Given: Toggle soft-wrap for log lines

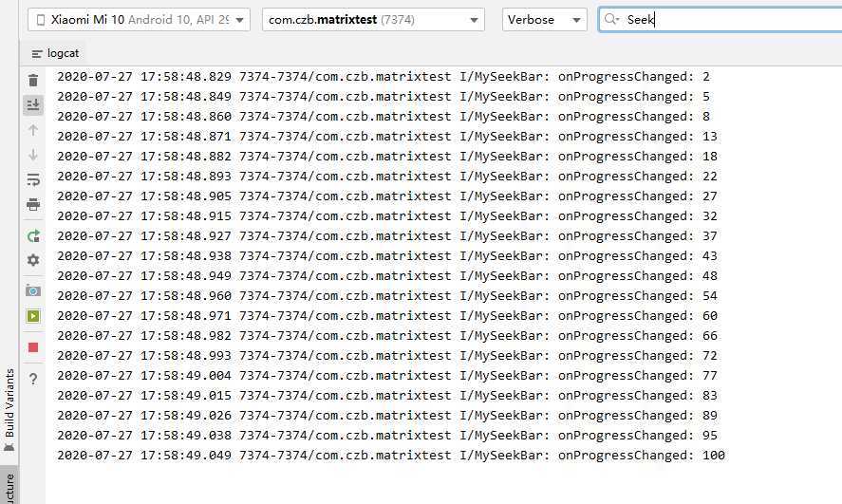Looking at the screenshot, I should point(33,179).
